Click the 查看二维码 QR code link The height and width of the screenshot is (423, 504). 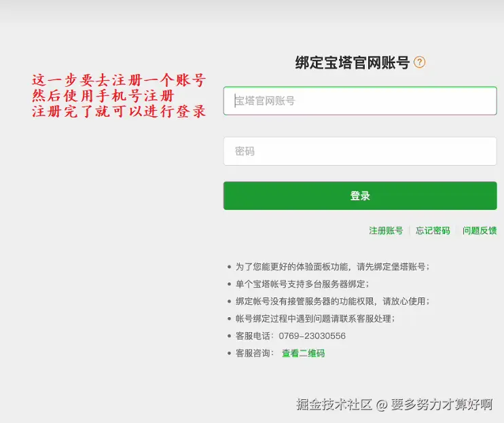coord(303,353)
